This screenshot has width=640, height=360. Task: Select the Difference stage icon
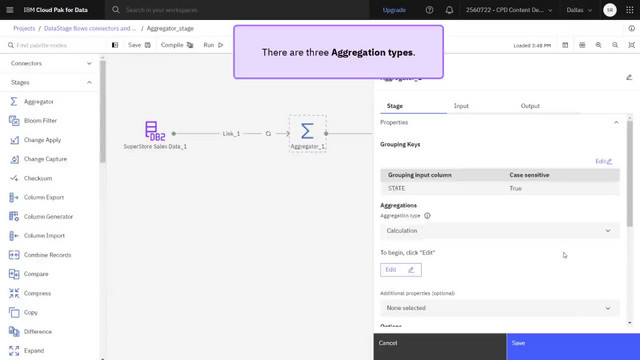pyautogui.click(x=14, y=331)
